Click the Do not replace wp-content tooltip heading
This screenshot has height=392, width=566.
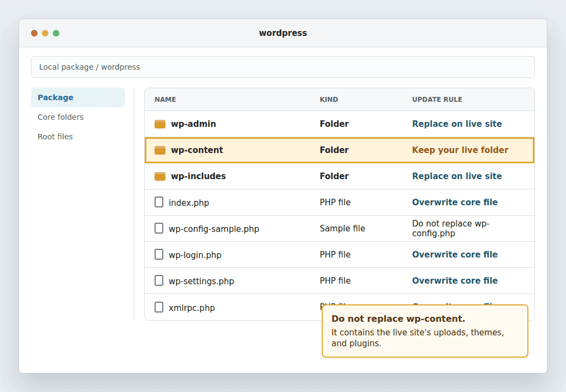coord(398,318)
